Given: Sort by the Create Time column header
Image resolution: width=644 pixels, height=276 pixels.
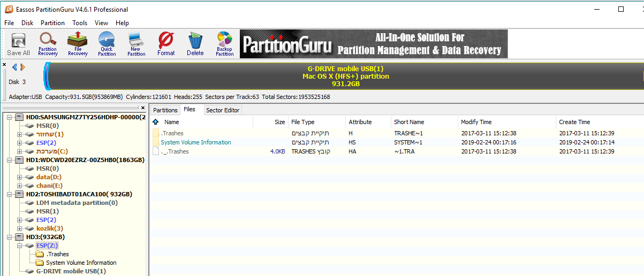Looking at the screenshot, I should [600, 122].
